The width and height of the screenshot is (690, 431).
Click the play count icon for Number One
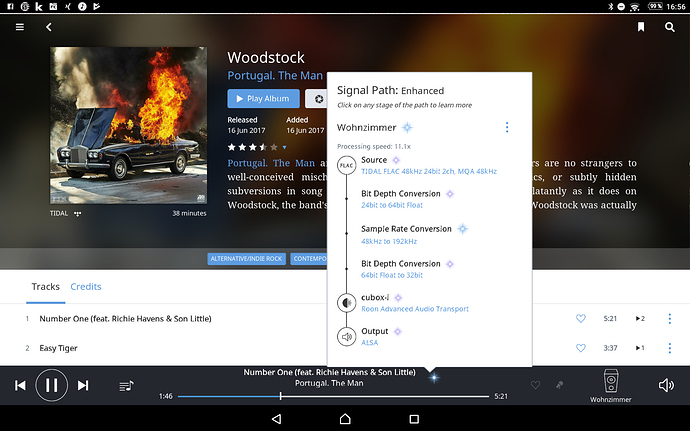640,318
